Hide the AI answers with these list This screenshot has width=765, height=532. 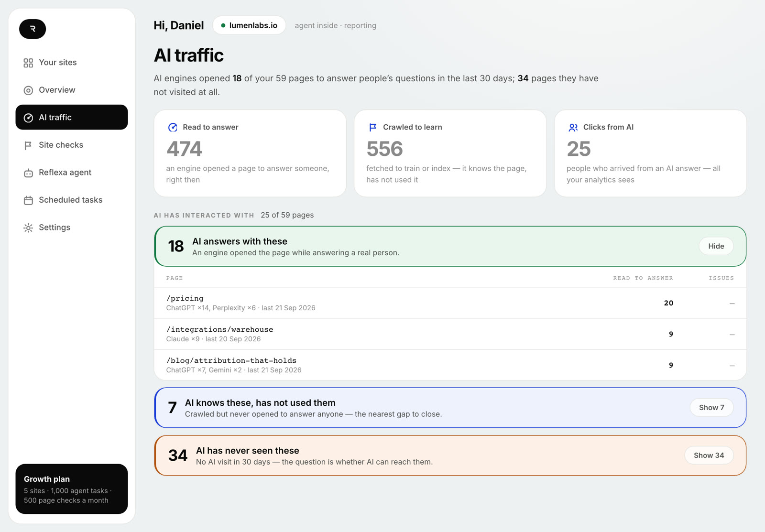click(x=716, y=246)
